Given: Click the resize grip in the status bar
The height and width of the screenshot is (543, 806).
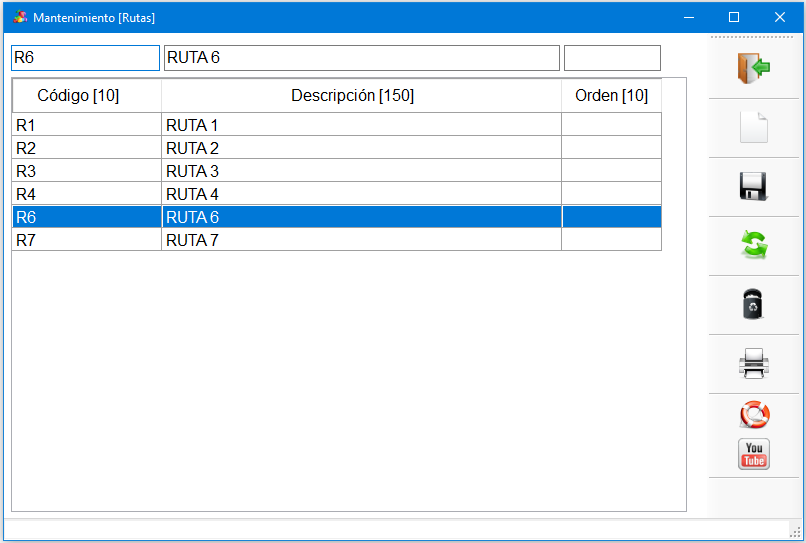Looking at the screenshot, I should (795, 532).
